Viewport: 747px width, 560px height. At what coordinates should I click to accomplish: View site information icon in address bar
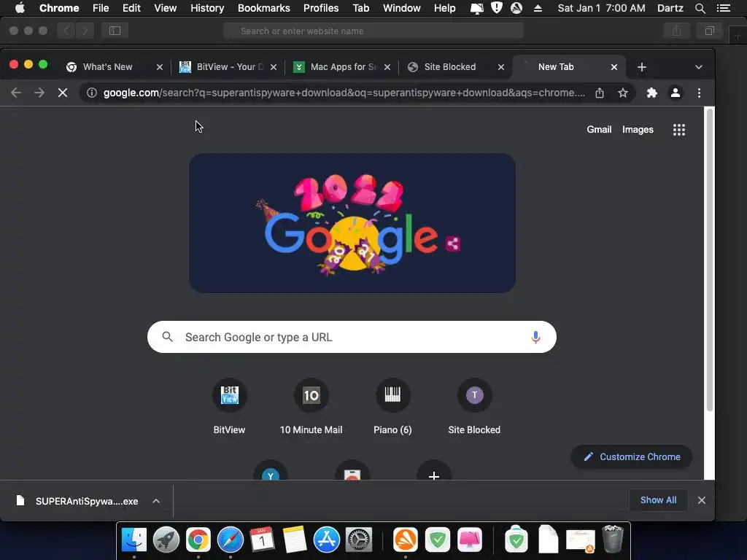click(x=91, y=93)
